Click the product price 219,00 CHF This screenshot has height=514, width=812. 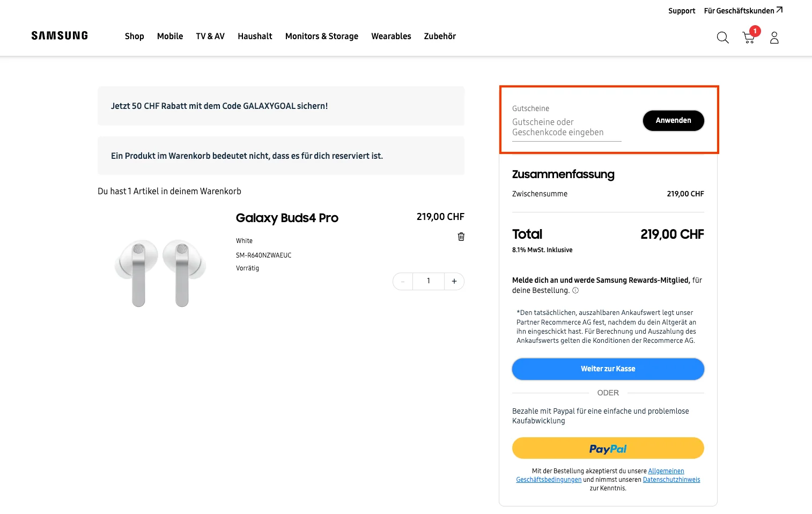[440, 217]
